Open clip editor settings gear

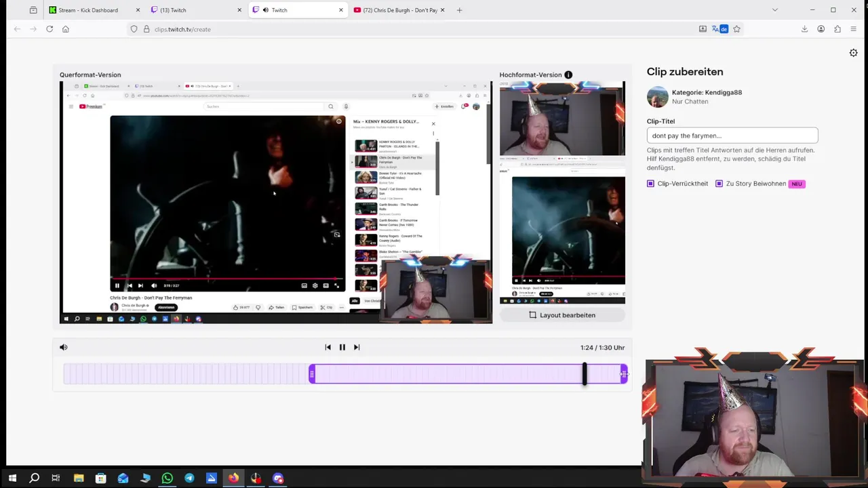(853, 53)
